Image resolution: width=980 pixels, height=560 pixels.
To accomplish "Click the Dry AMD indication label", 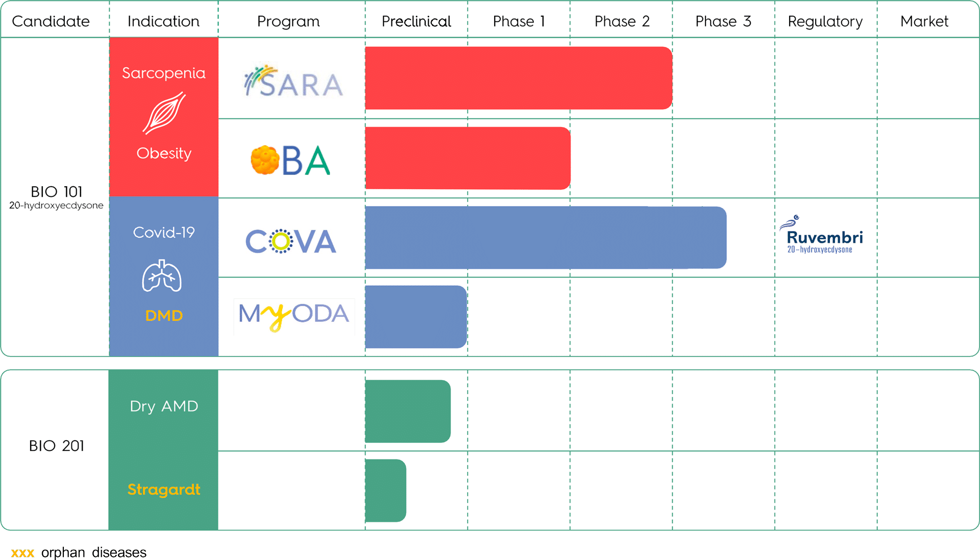I will (164, 406).
